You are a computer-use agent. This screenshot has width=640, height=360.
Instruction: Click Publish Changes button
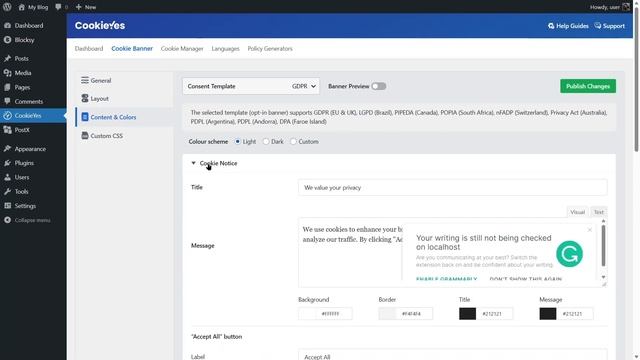588,86
